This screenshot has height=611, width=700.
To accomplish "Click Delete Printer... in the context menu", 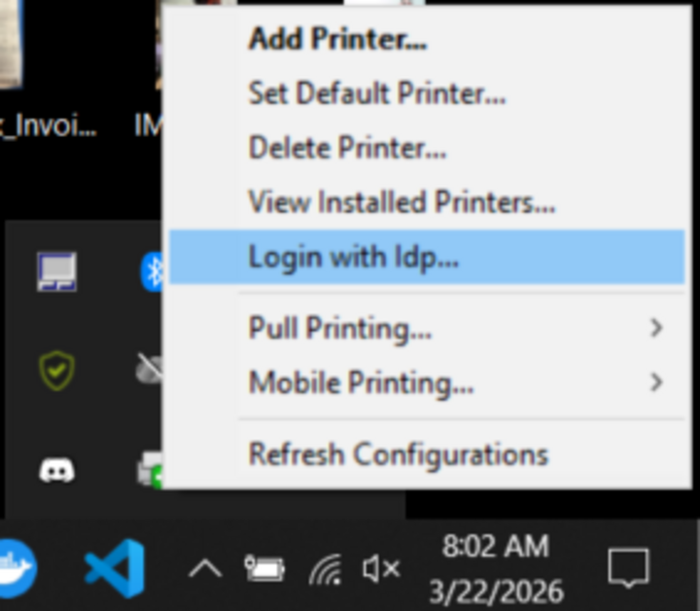I will click(x=347, y=149).
